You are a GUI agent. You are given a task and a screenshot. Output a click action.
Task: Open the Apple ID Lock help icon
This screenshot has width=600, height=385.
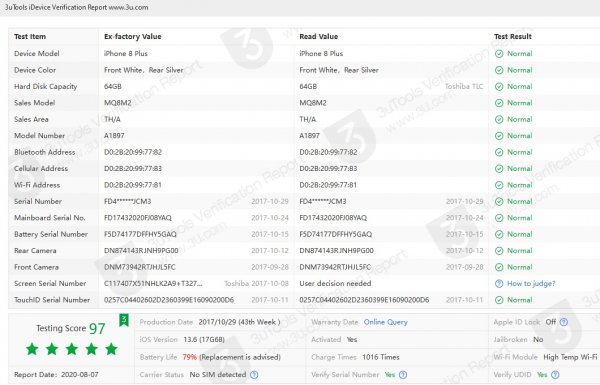pos(564,322)
